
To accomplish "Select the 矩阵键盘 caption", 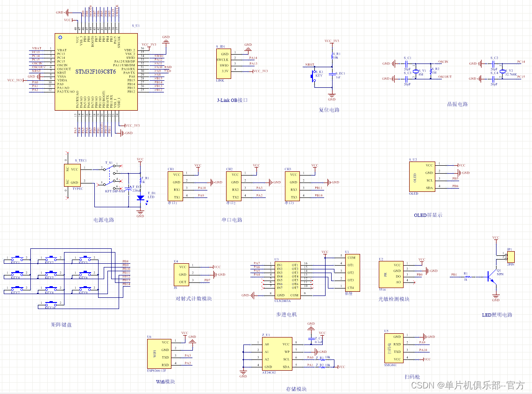I will click(x=61, y=324).
